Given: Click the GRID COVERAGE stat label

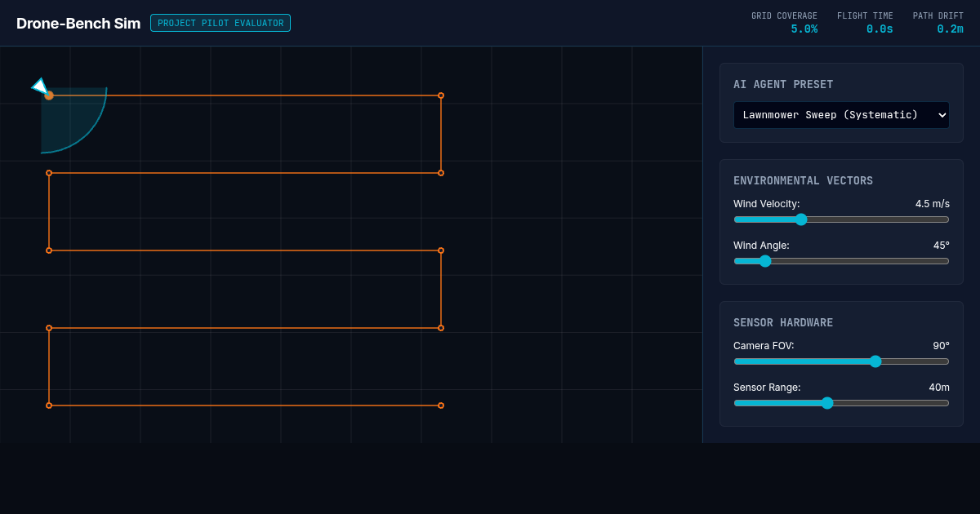Looking at the screenshot, I should coord(784,16).
